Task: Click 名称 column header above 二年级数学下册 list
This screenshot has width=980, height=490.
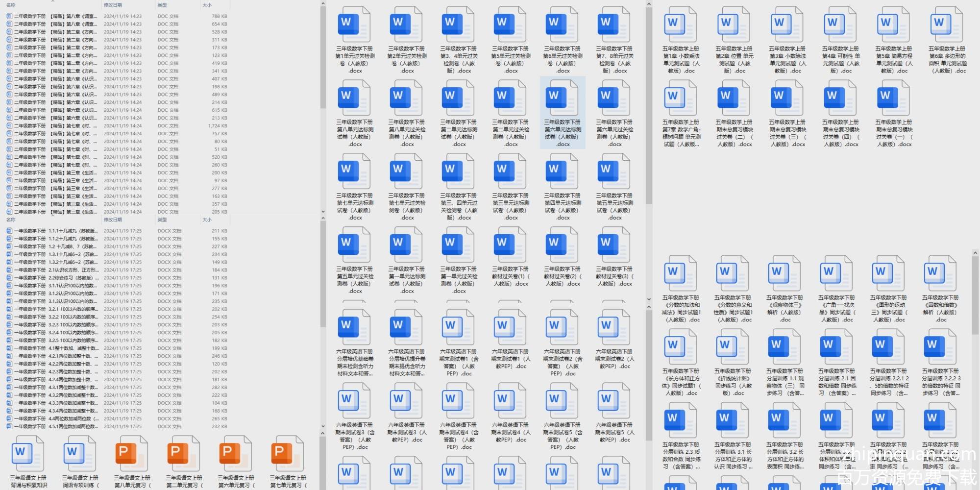Action: coord(11,5)
